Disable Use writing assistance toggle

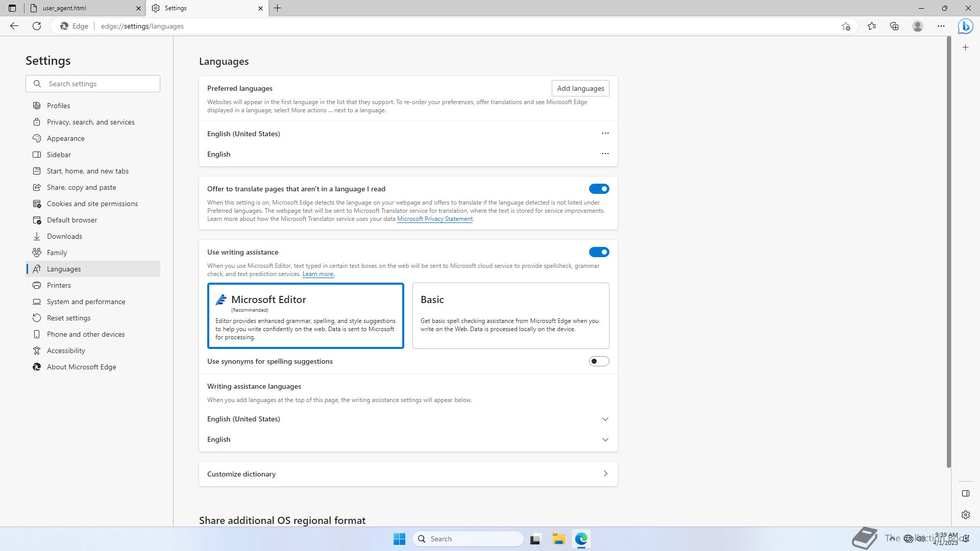pyautogui.click(x=599, y=252)
